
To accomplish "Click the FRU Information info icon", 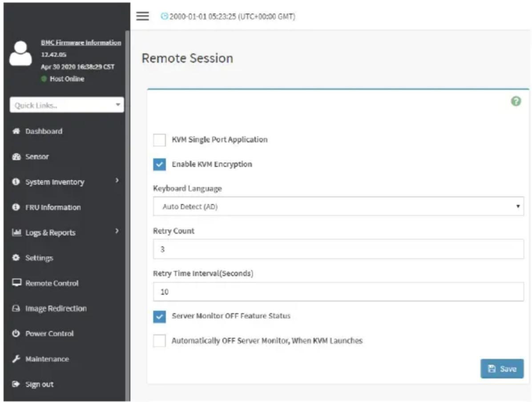I will (16, 207).
